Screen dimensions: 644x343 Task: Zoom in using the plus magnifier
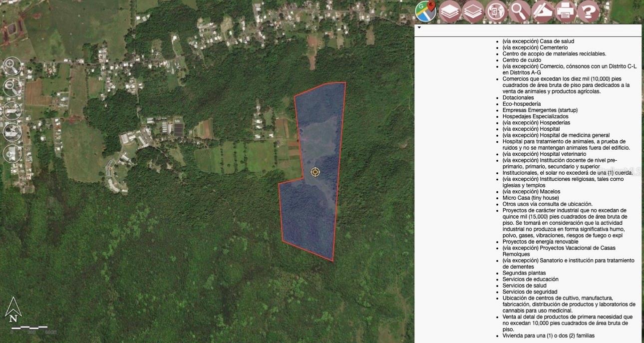coord(12,66)
